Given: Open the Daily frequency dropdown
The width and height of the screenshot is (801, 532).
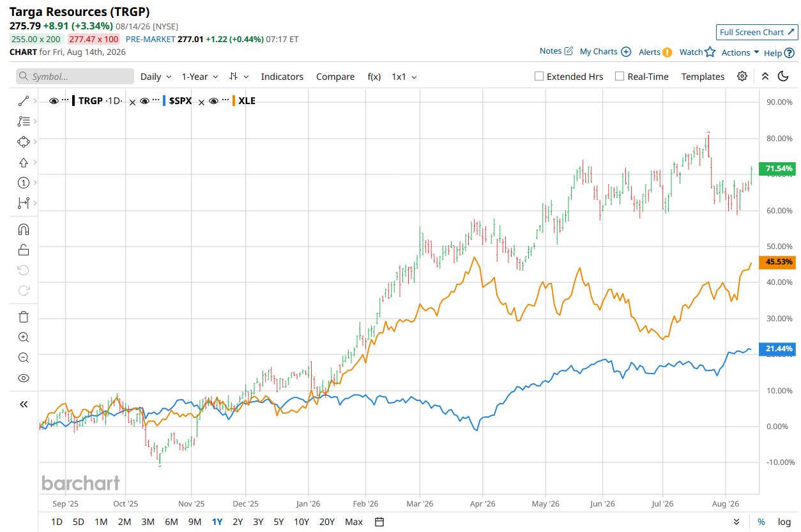Looking at the screenshot, I should point(156,77).
